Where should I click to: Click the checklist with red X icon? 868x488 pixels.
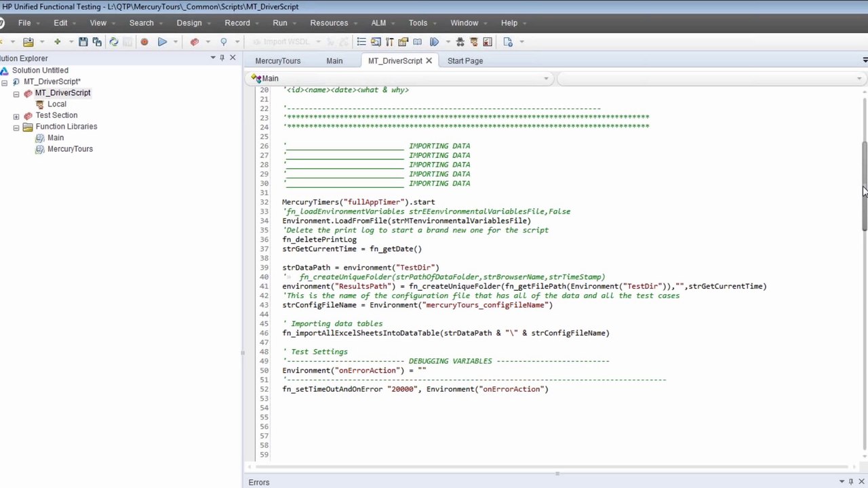click(x=488, y=42)
